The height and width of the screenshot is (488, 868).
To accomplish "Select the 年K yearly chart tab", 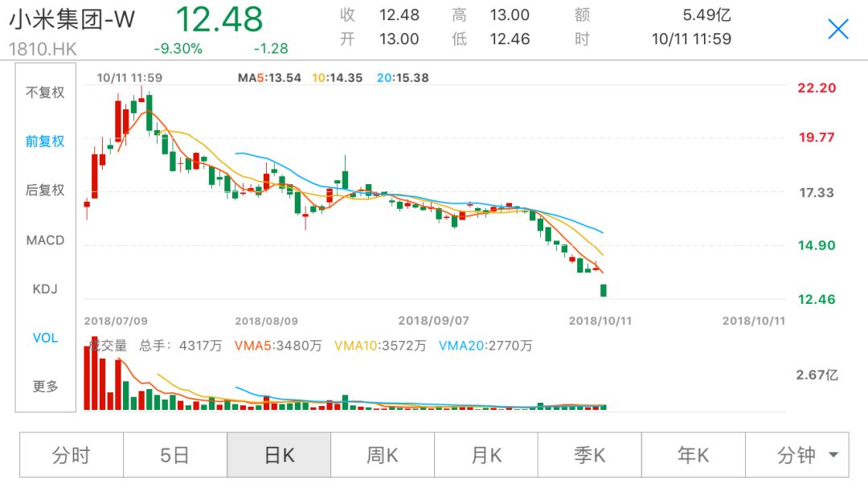I will coord(693,455).
